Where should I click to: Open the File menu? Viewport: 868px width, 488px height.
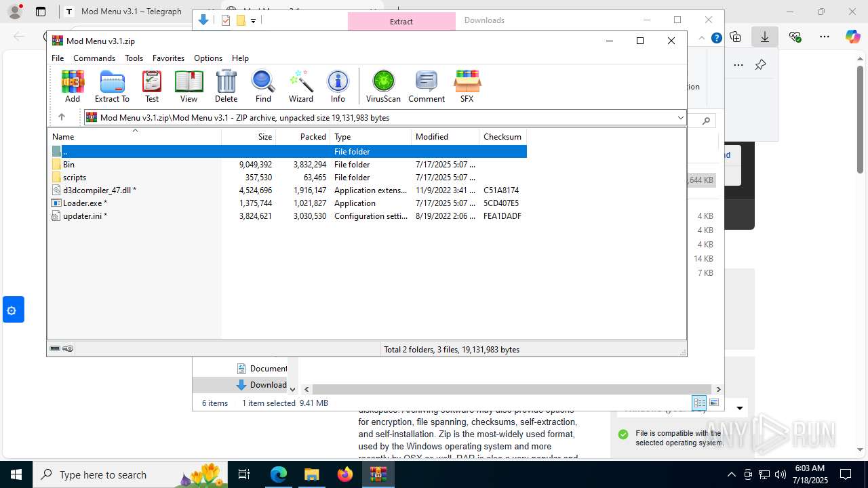click(x=58, y=58)
